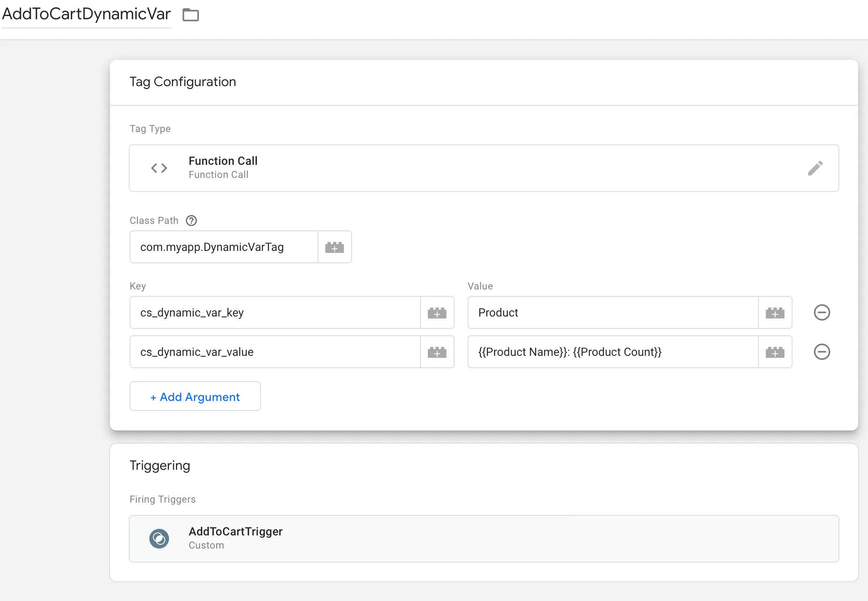Focus the cs_dynamic_var_key key input
This screenshot has width=868, height=601.
pyautogui.click(x=275, y=313)
